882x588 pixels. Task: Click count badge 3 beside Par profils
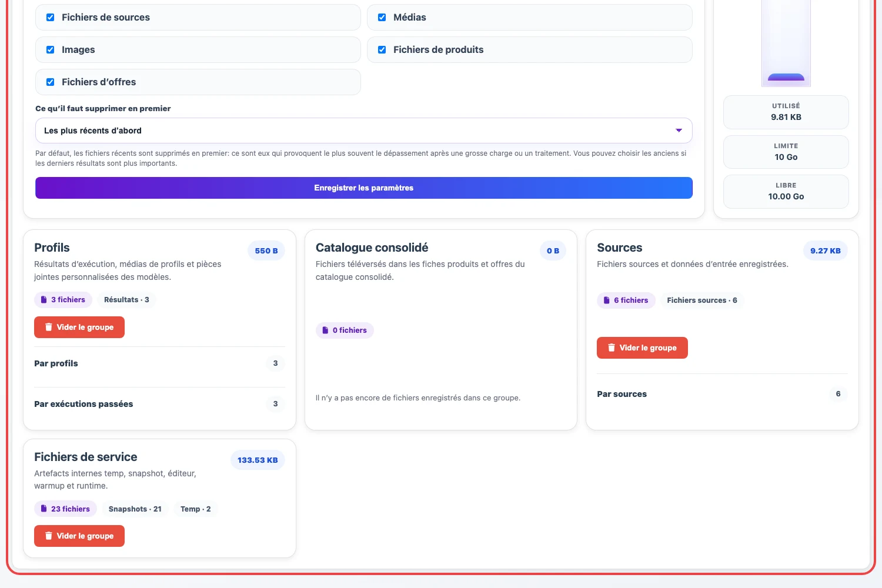(275, 363)
